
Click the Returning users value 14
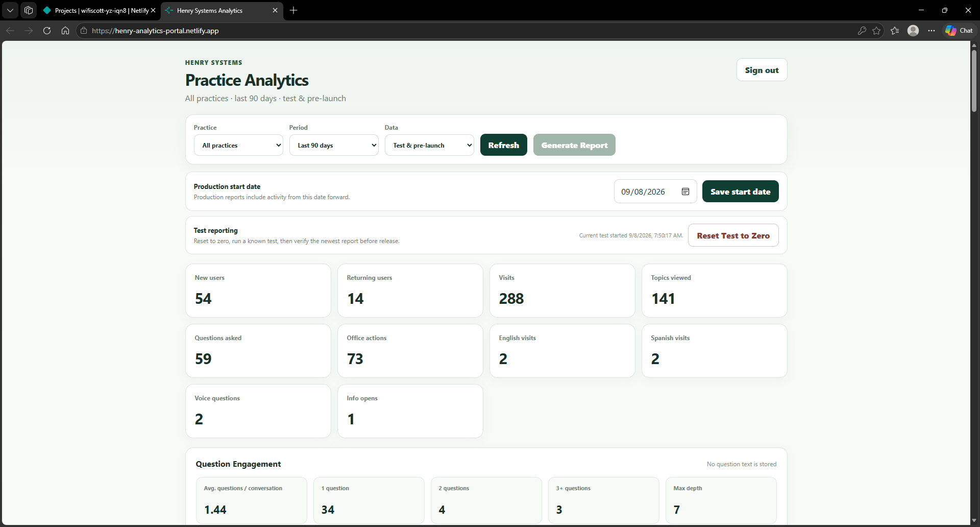(355, 299)
